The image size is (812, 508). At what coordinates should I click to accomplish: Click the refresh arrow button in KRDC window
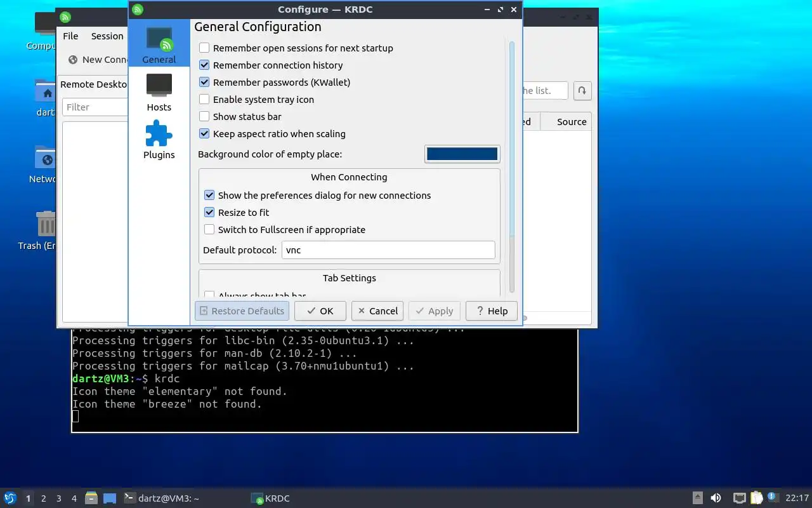click(582, 90)
